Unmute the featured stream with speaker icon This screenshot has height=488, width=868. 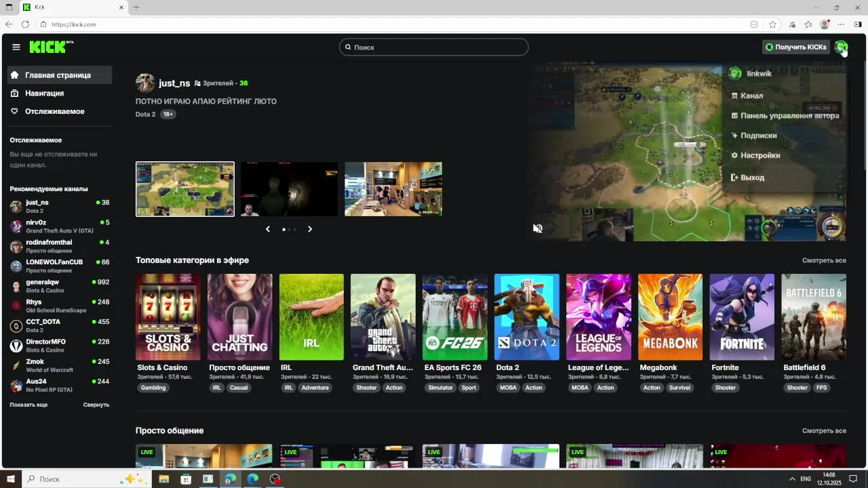(x=538, y=229)
